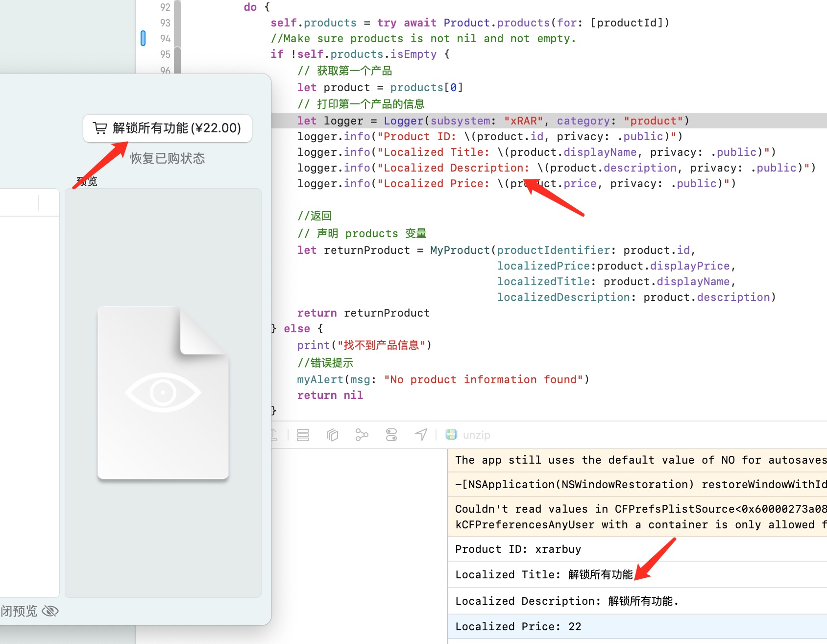Click the string "No product information found"

click(x=484, y=380)
